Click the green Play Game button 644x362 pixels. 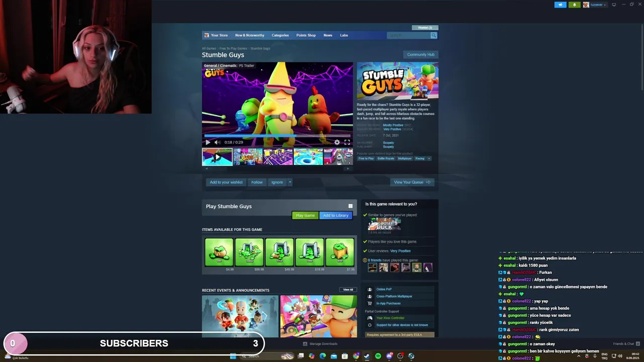point(305,215)
